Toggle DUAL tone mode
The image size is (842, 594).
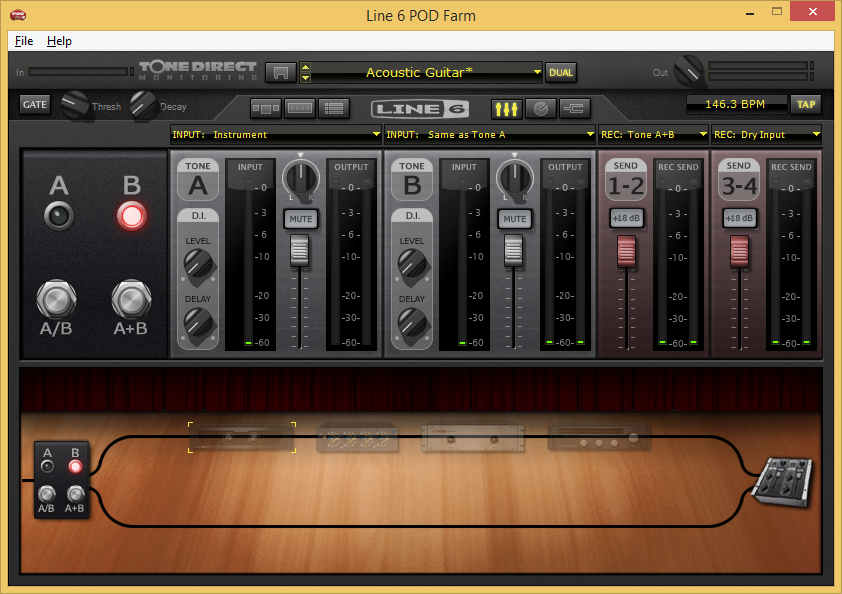point(561,72)
